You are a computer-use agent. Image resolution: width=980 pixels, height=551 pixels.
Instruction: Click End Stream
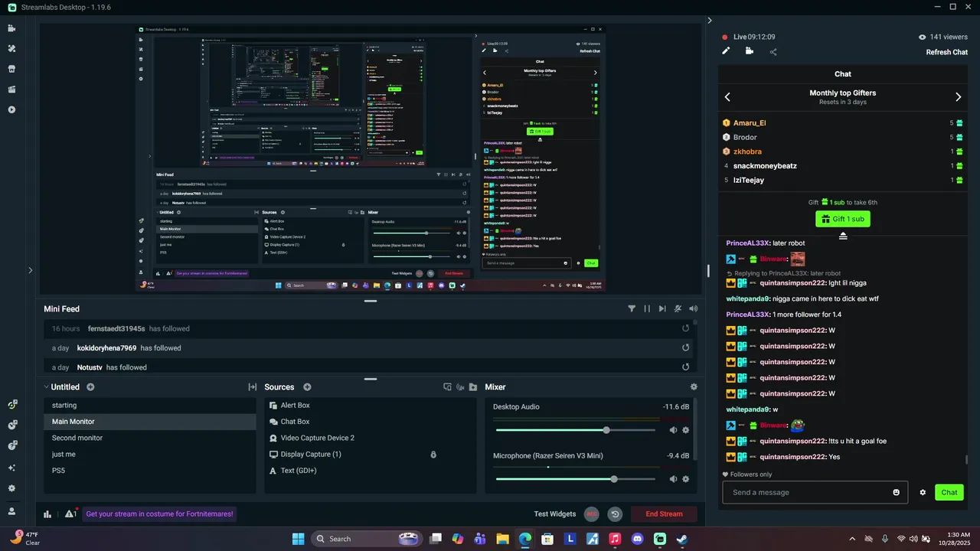coord(664,514)
